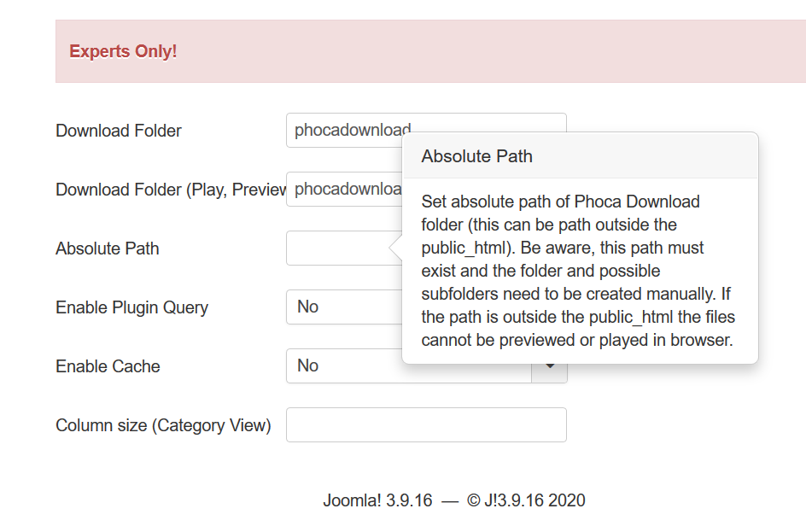Click the 'Experts Only!' heading
The height and width of the screenshot is (532, 806).
click(x=123, y=51)
